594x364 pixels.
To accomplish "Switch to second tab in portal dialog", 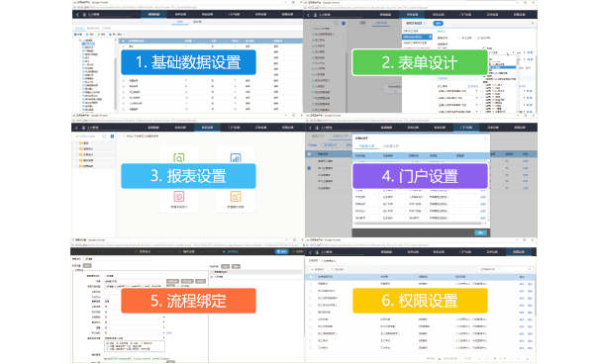I will point(391,146).
